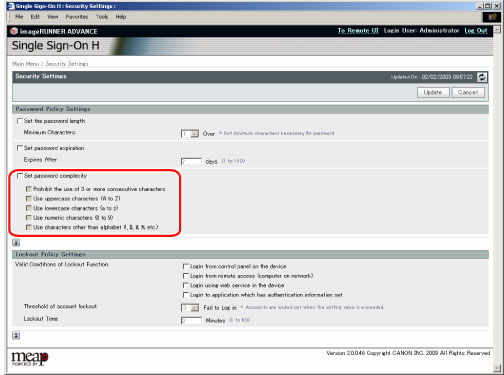Check Use uppercase characters (A to Z)
The width and height of the screenshot is (504, 375).
point(29,199)
